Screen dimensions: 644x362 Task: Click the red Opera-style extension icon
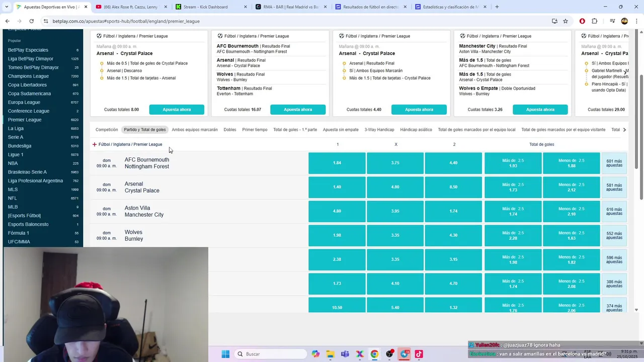tap(582, 21)
